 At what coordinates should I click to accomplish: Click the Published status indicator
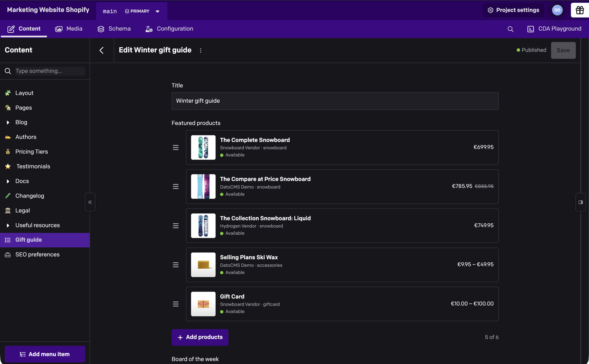531,50
